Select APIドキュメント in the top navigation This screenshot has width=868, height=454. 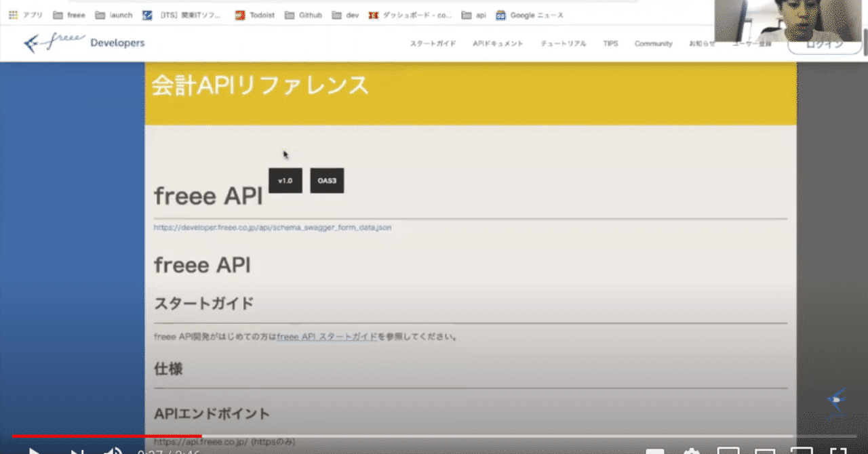click(498, 43)
